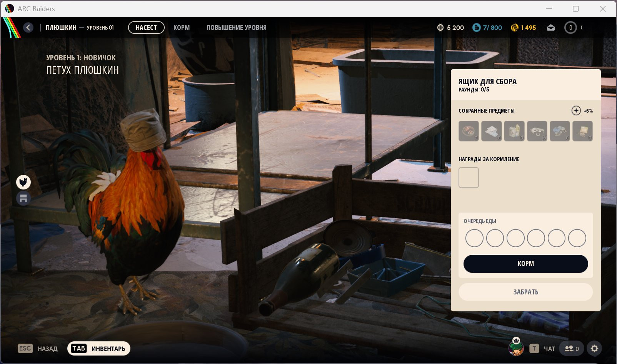617x364 pixels.
Task: Click the yellow striped currency icon beside 1 495
Action: coord(514,28)
